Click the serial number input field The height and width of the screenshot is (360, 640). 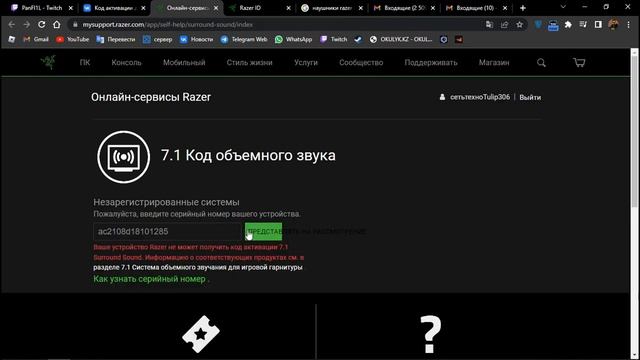168,231
